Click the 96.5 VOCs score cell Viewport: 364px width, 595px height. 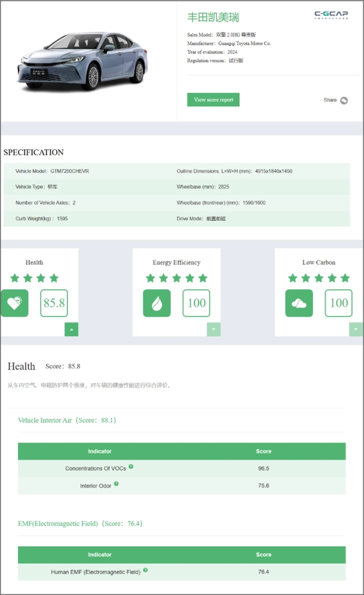[264, 468]
